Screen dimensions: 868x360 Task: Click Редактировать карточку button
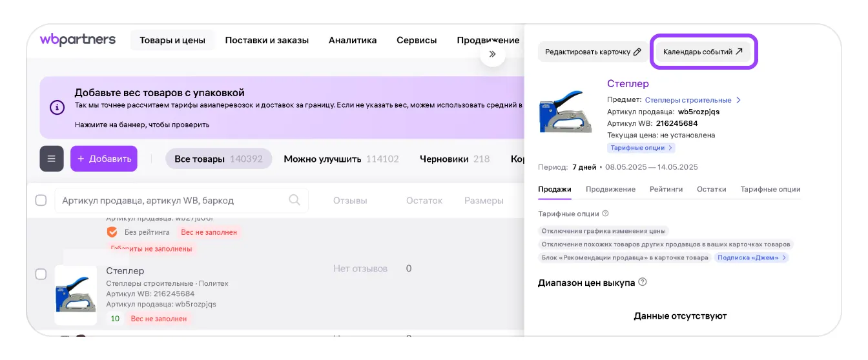[x=593, y=52]
